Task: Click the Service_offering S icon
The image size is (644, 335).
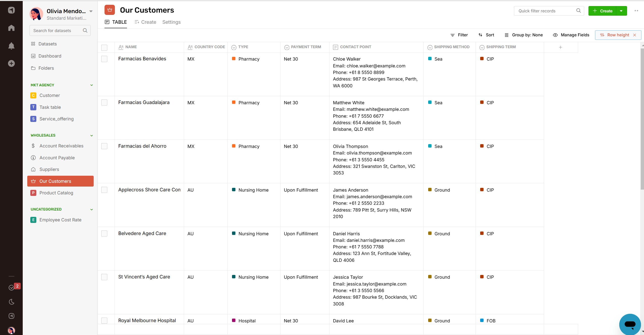Action: click(33, 119)
